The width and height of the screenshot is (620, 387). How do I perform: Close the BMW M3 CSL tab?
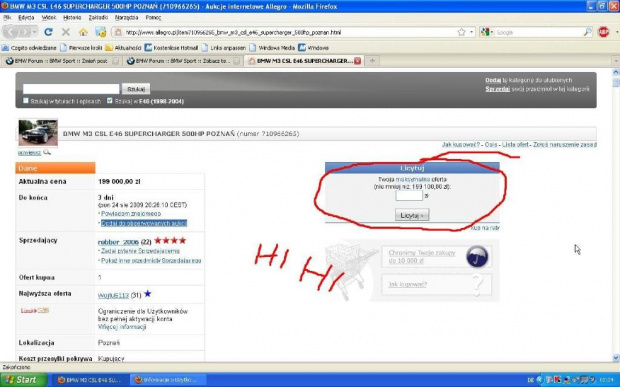pyautogui.click(x=357, y=61)
